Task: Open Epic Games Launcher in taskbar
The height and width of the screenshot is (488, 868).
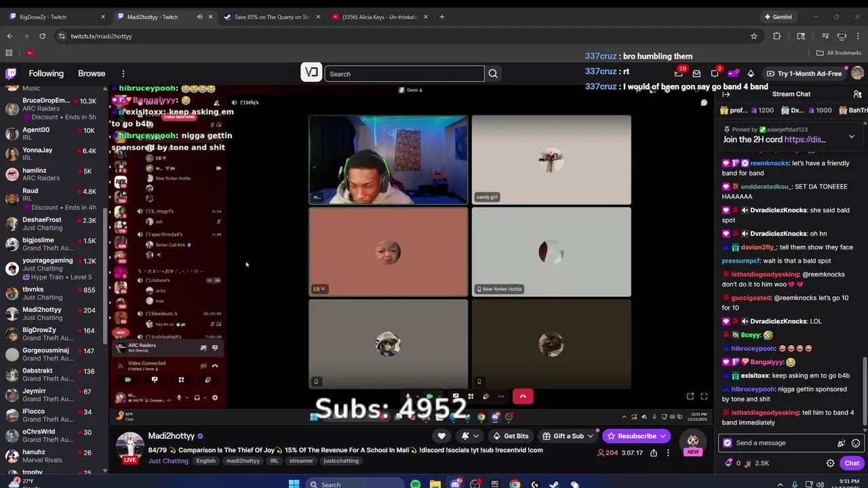Action: click(495, 484)
